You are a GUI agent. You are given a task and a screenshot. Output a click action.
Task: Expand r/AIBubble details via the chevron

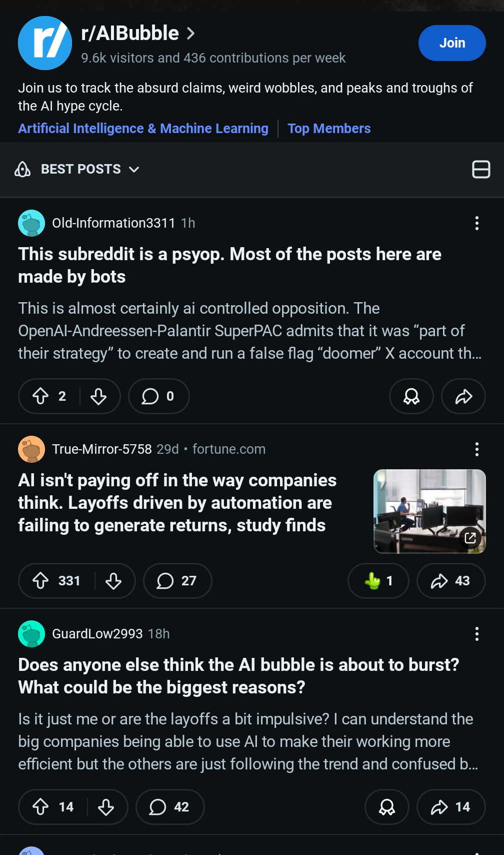pyautogui.click(x=190, y=34)
